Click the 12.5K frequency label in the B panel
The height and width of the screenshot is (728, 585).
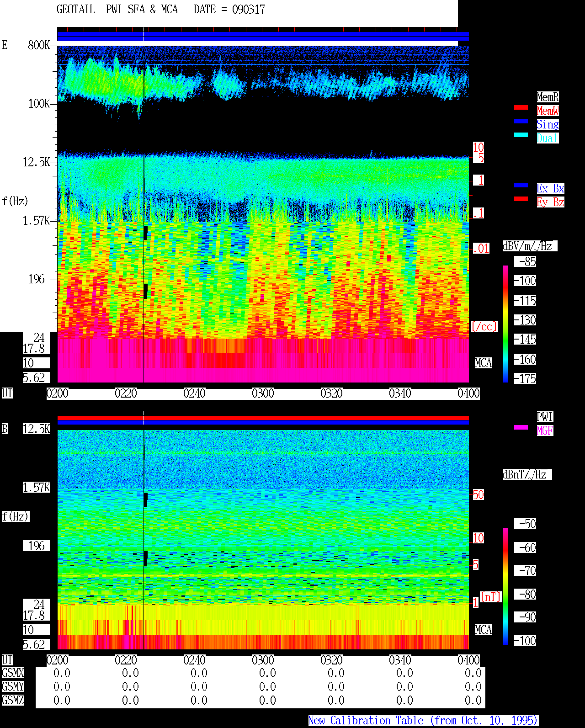tap(37, 429)
